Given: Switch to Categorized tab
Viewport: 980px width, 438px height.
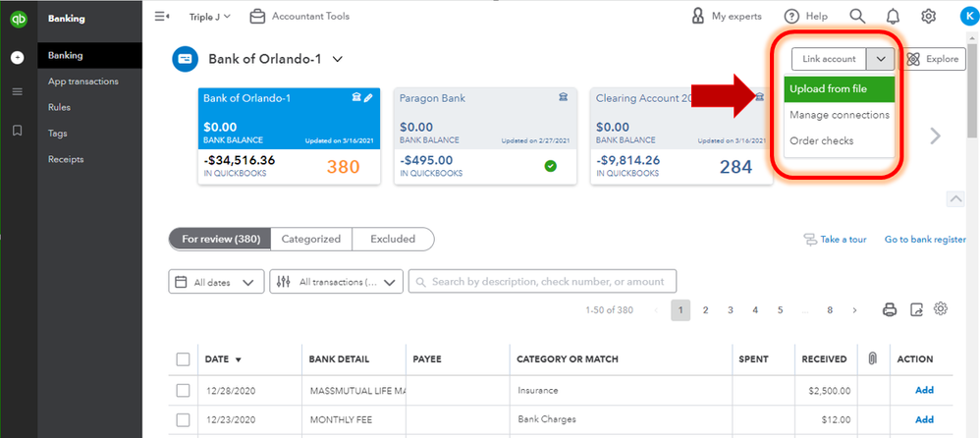Looking at the screenshot, I should [x=310, y=239].
